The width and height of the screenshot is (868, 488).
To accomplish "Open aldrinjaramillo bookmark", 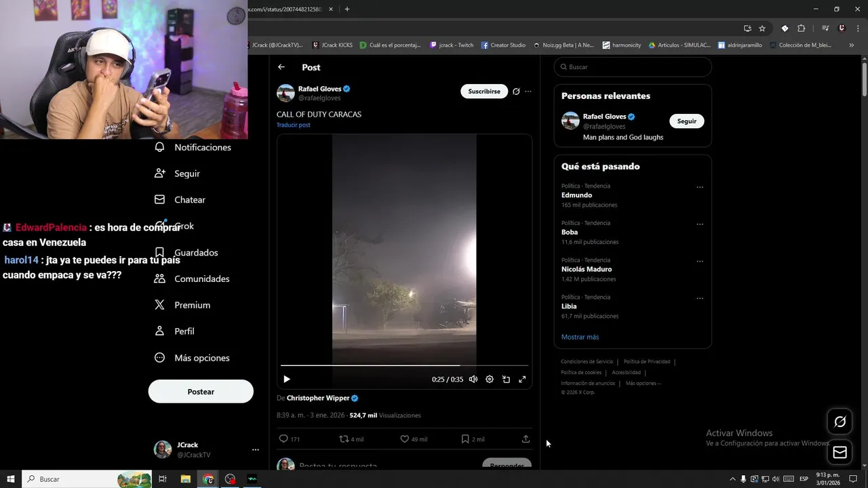I will coord(739,45).
